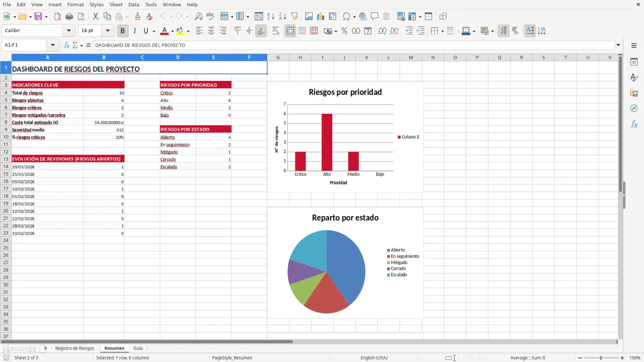Click the Sort Descending icon
This screenshot has height=362, width=644.
[x=283, y=17]
